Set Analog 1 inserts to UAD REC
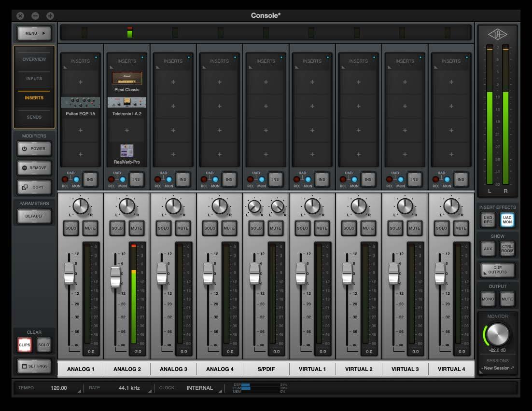Viewport: 532px width, 411px height. [65, 179]
